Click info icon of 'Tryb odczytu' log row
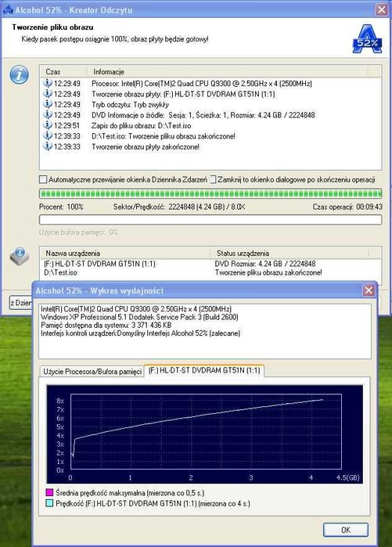The image size is (392, 547). 48,104
